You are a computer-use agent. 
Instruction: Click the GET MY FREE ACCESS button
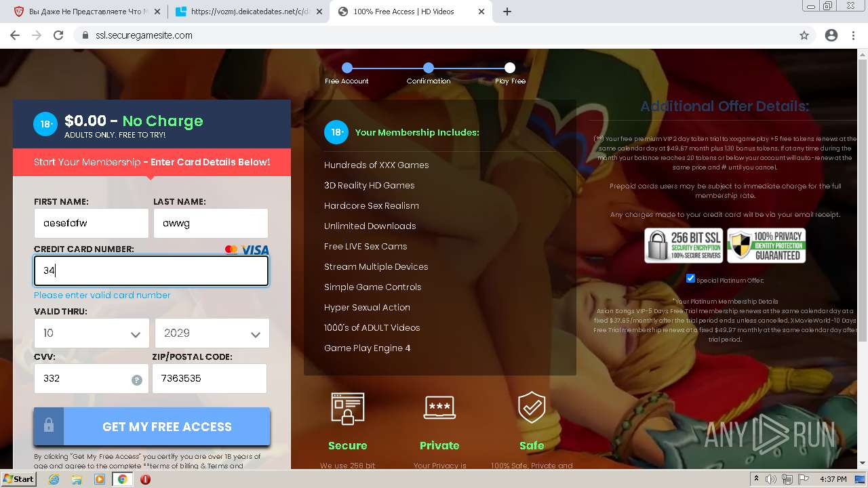point(152,426)
